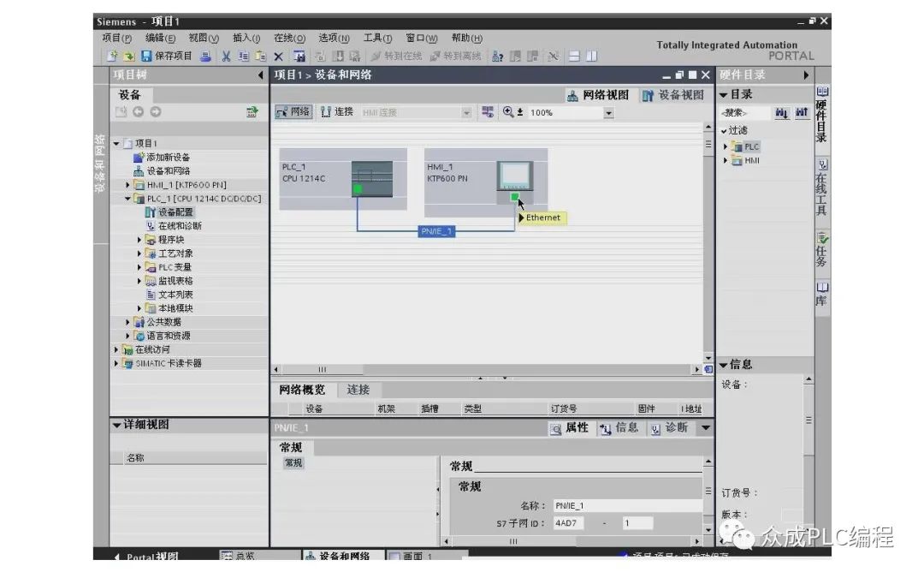
Task: Open the 100% zoom level dropdown
Action: [609, 113]
